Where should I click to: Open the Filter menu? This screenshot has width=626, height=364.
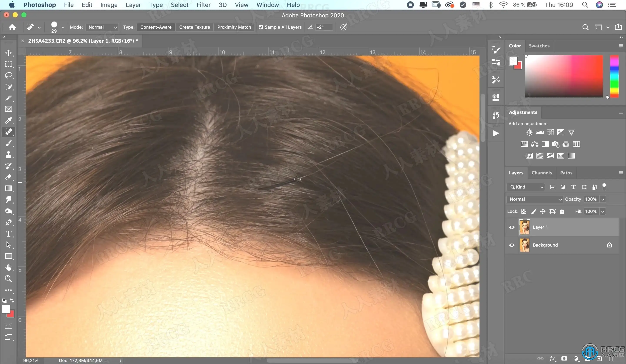pyautogui.click(x=203, y=5)
